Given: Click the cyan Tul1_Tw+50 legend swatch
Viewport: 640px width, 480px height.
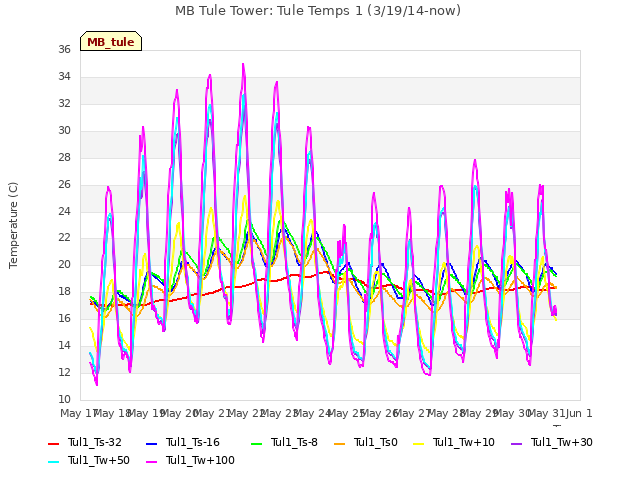Looking at the screenshot, I should (53, 461).
